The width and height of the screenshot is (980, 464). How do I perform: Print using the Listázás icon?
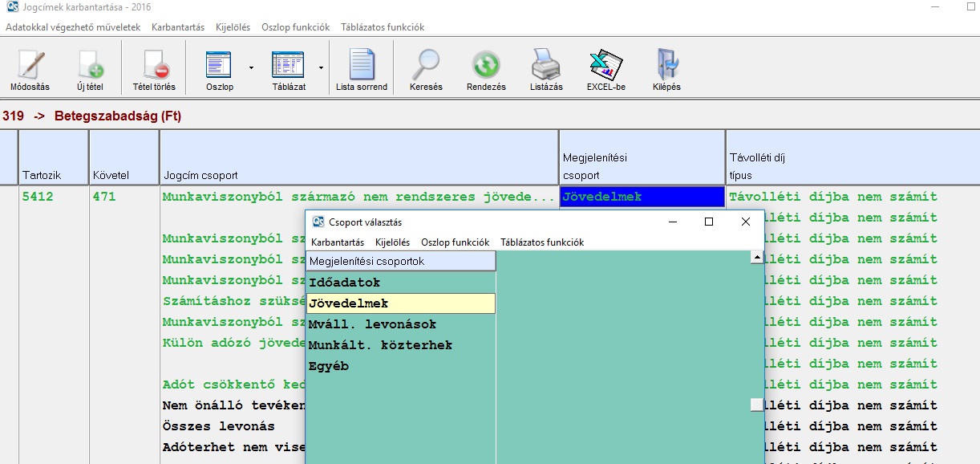point(545,64)
